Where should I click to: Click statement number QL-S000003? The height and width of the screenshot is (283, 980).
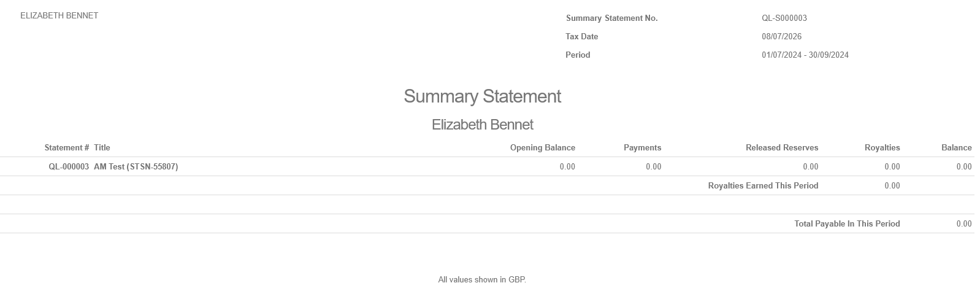784,18
